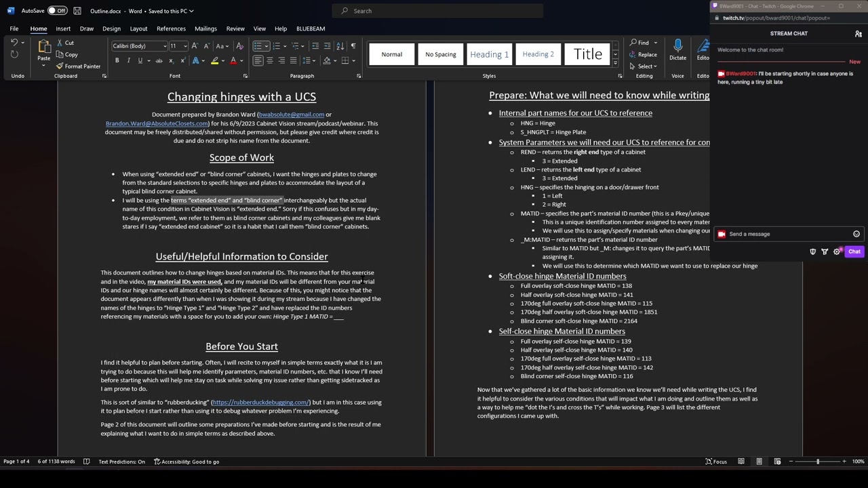Apply the Title style
This screenshot has height=488, width=868.
tap(588, 54)
